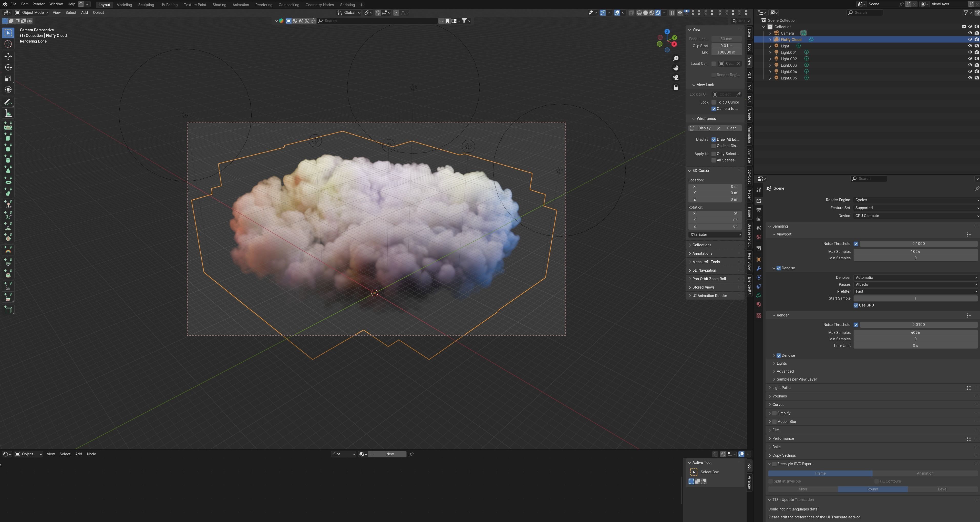Open the Render menu
Image resolution: width=980 pixels, height=522 pixels.
tap(38, 4)
